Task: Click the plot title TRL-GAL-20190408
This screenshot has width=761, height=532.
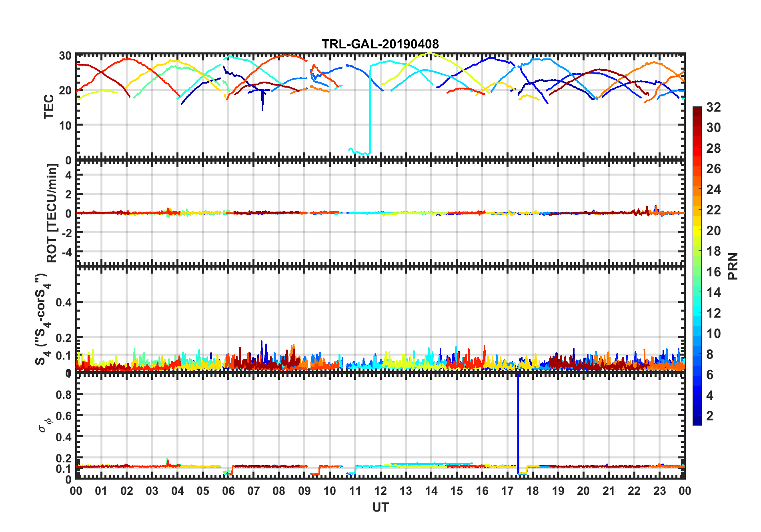Action: tap(380, 44)
